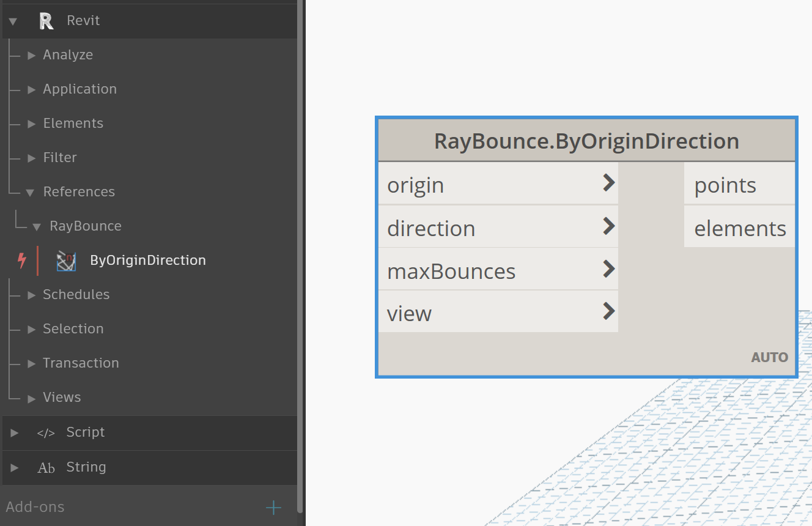This screenshot has height=526, width=812.
Task: Click the plus icon beside Add-ons
Action: (273, 507)
